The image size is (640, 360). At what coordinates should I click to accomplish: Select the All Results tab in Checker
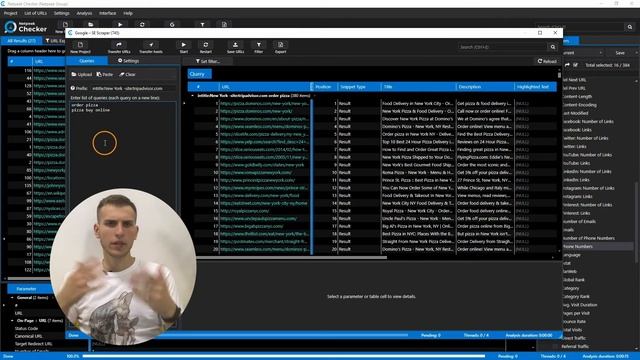click(x=21, y=41)
